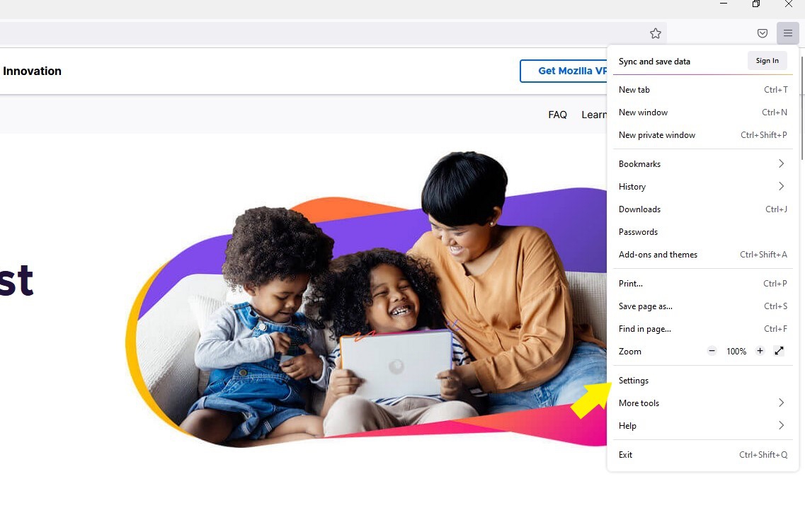Enter full screen using the arrows icon
805x532 pixels.
click(779, 351)
